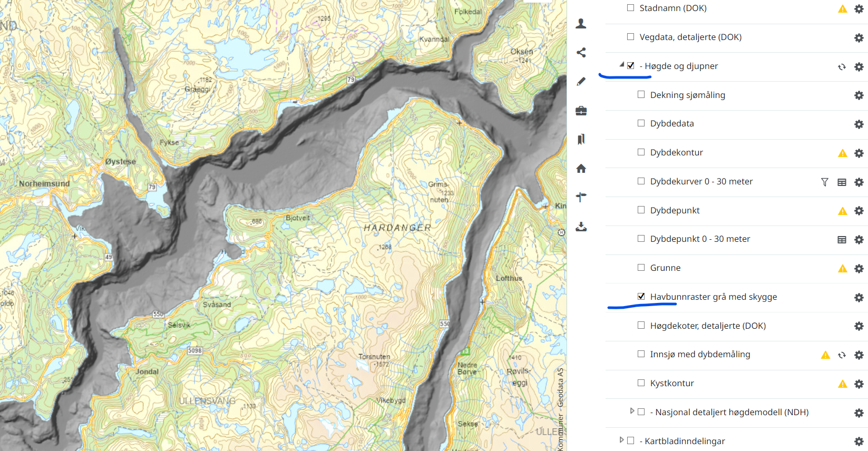Check the Stadnamn (DOK) layer

630,8
